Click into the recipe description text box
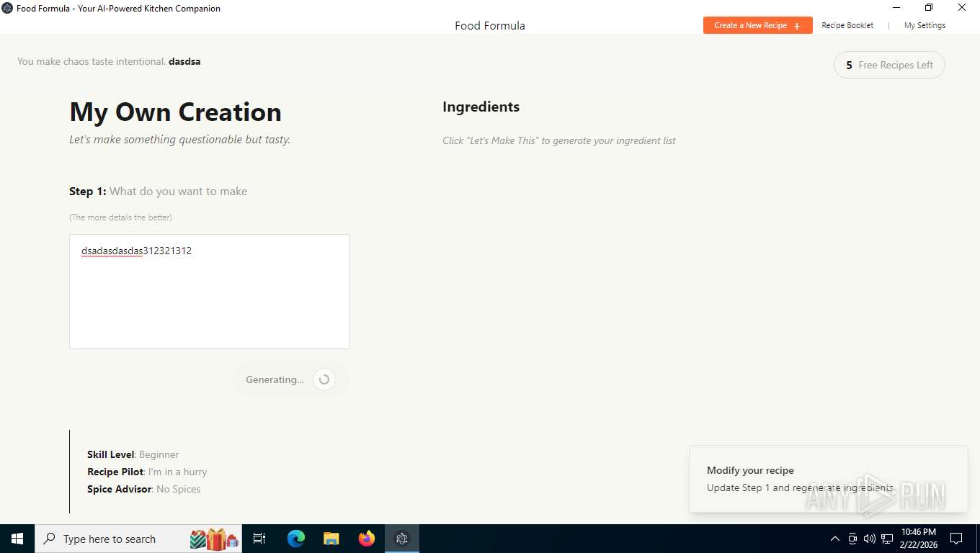This screenshot has height=553, width=980. click(210, 292)
